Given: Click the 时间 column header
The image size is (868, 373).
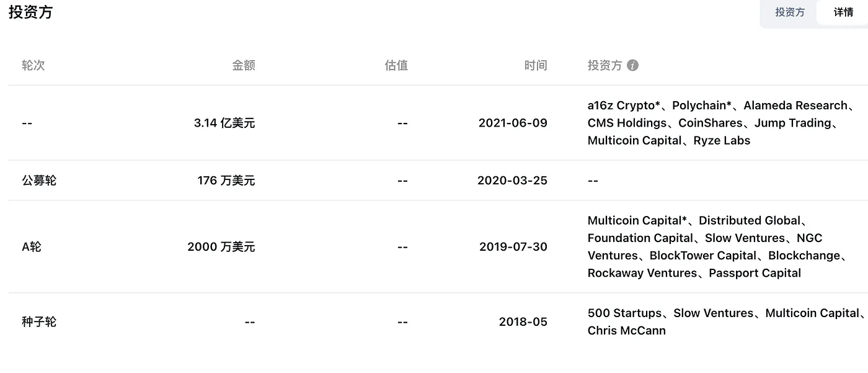Looking at the screenshot, I should 536,65.
